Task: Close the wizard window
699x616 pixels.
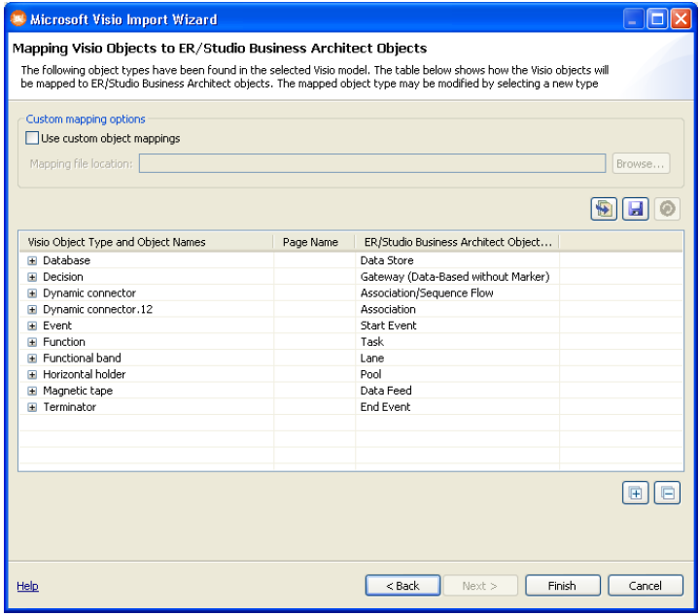Action: click(682, 19)
